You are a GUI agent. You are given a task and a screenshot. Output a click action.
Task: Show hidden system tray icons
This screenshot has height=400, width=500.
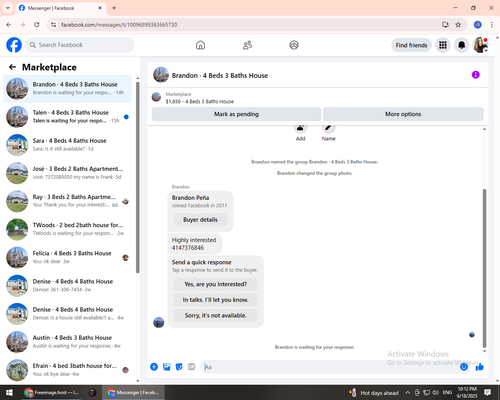click(407, 393)
